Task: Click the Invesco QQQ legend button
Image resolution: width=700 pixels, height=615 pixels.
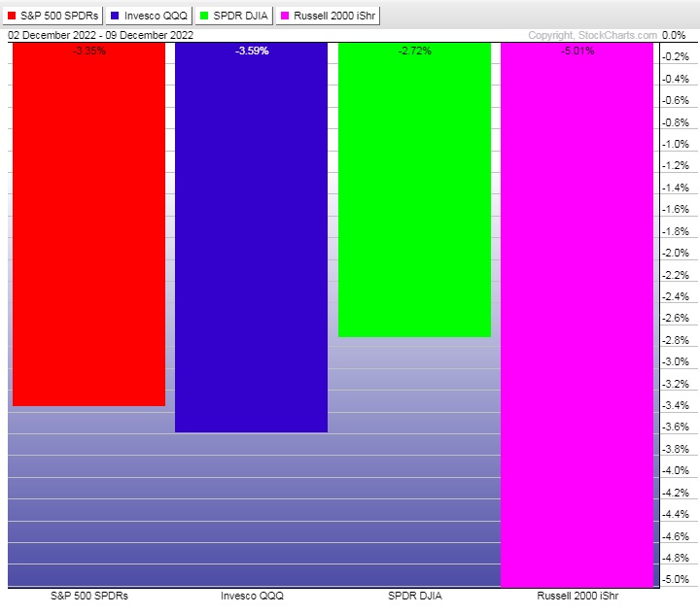Action: [x=149, y=16]
